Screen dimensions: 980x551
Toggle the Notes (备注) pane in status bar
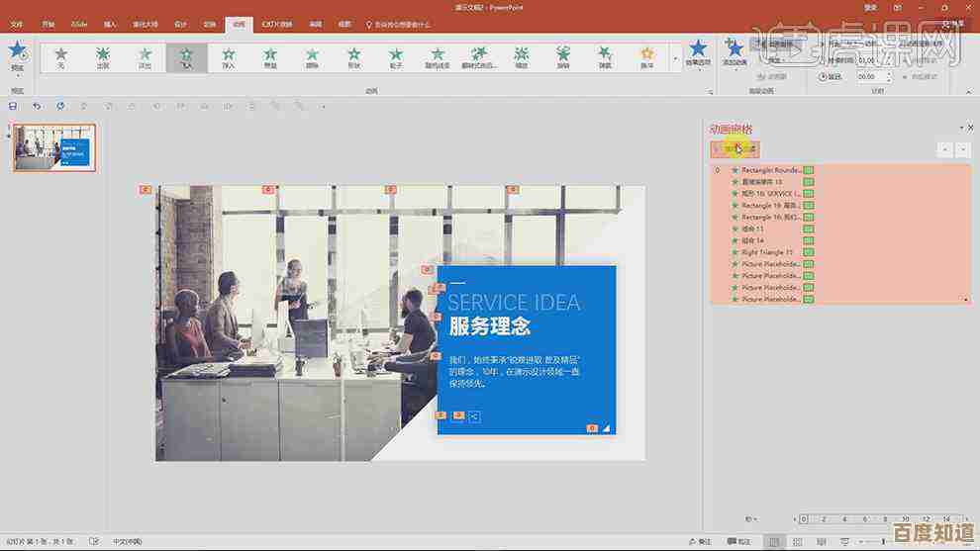[x=702, y=541]
